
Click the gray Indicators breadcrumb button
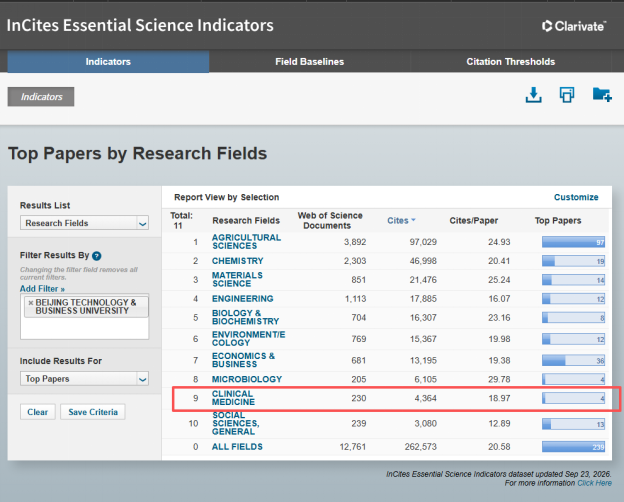point(41,97)
